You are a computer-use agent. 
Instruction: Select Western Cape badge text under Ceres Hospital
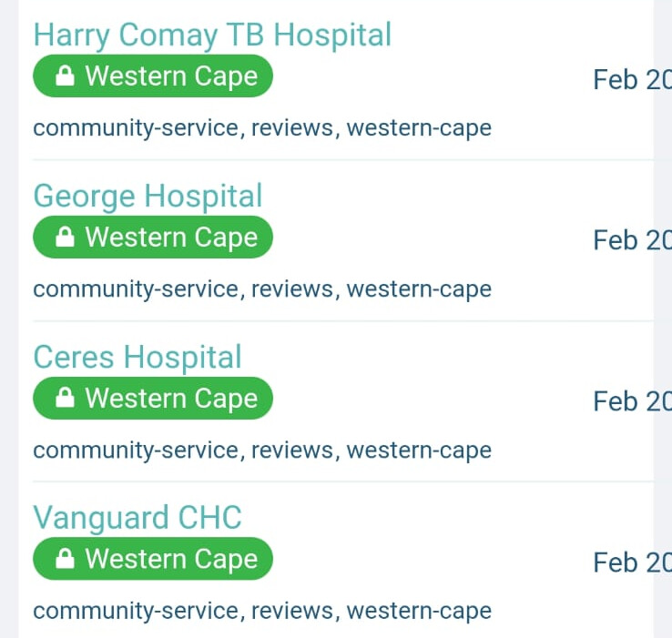tap(171, 399)
